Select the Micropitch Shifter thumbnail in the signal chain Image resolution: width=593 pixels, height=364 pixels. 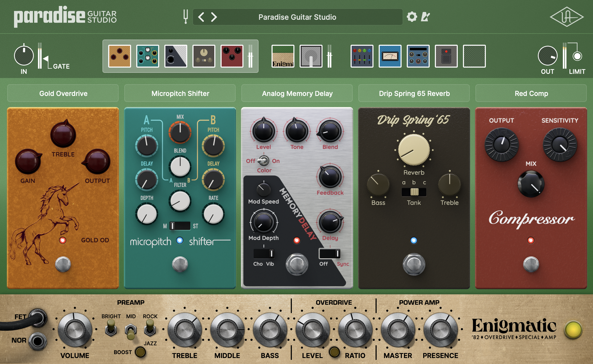tap(148, 56)
